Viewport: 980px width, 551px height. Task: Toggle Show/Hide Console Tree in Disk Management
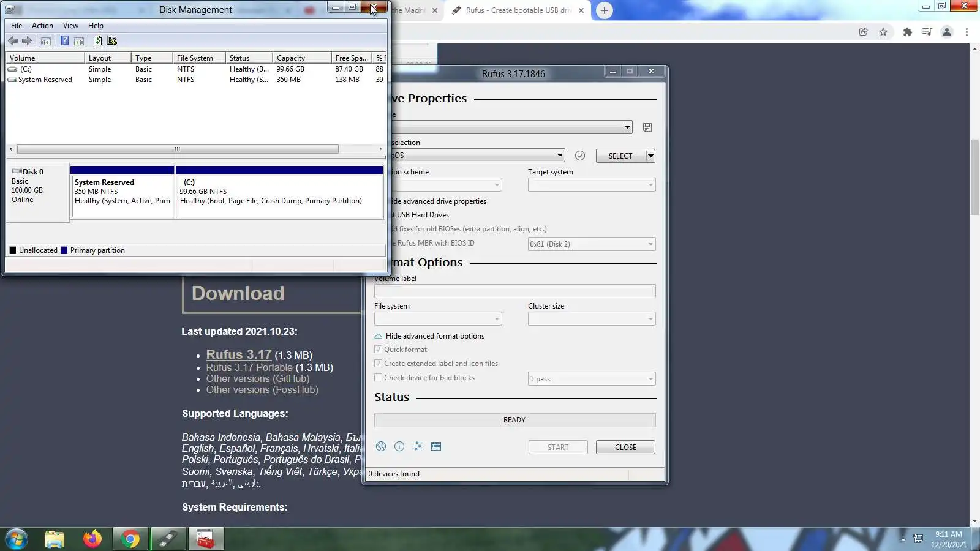point(46,41)
